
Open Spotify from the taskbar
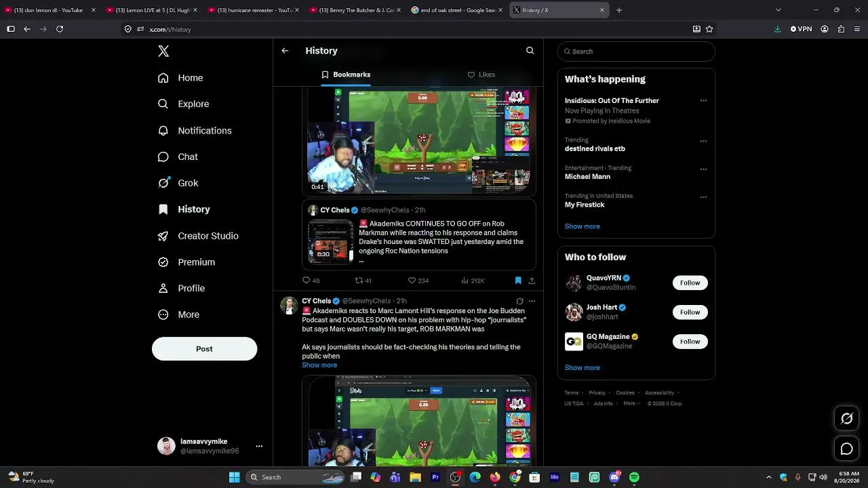pyautogui.click(x=634, y=477)
